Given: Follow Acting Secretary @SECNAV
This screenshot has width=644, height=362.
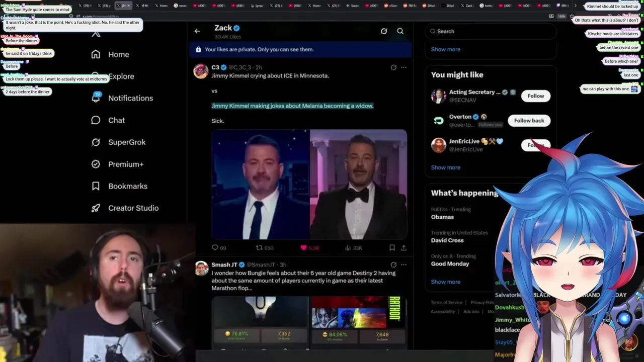Looking at the screenshot, I should pos(535,96).
